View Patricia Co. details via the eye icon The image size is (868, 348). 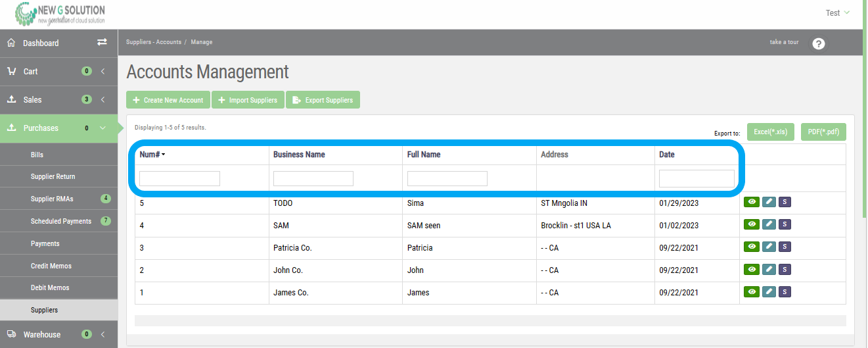click(751, 247)
